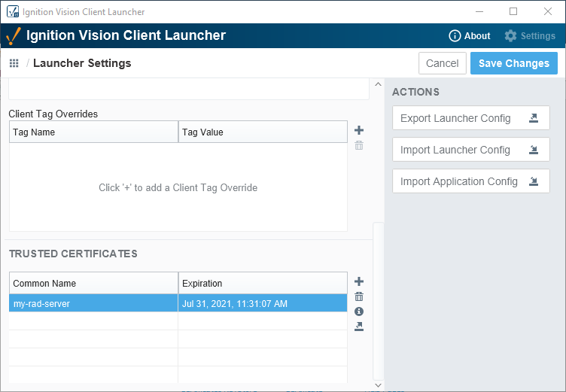Add a Client Tag Override with plus icon

click(359, 130)
